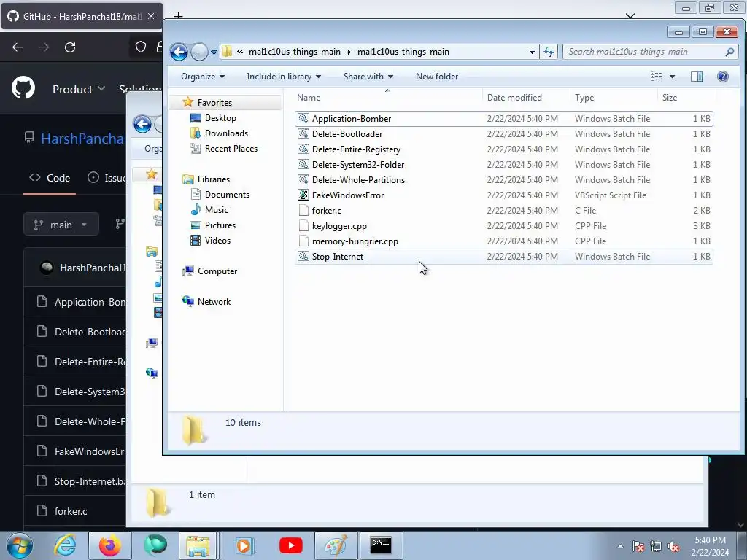The image size is (747, 560).
Task: Open the Command Prompt taskbar icon
Action: 381,545
